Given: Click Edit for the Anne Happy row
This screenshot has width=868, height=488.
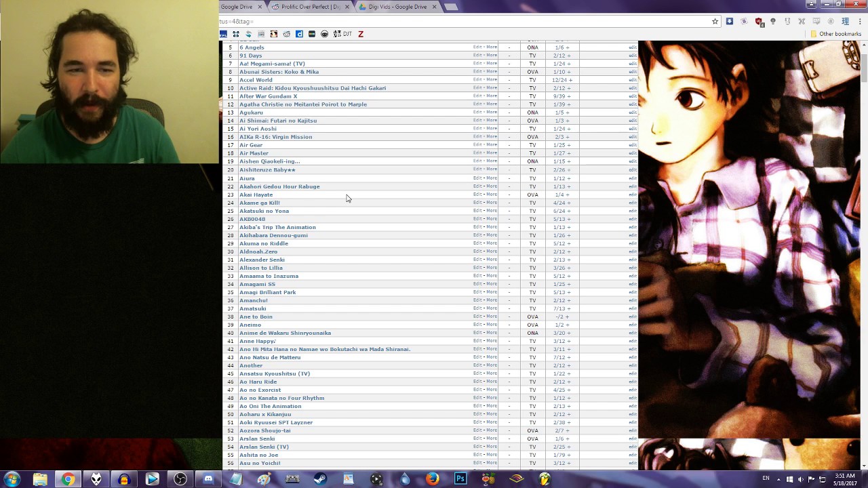Looking at the screenshot, I should (x=477, y=341).
